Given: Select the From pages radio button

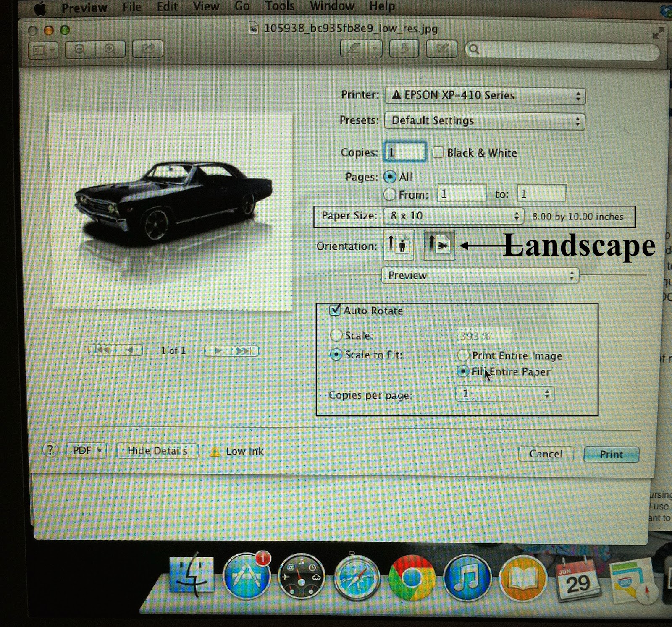Looking at the screenshot, I should 390,194.
